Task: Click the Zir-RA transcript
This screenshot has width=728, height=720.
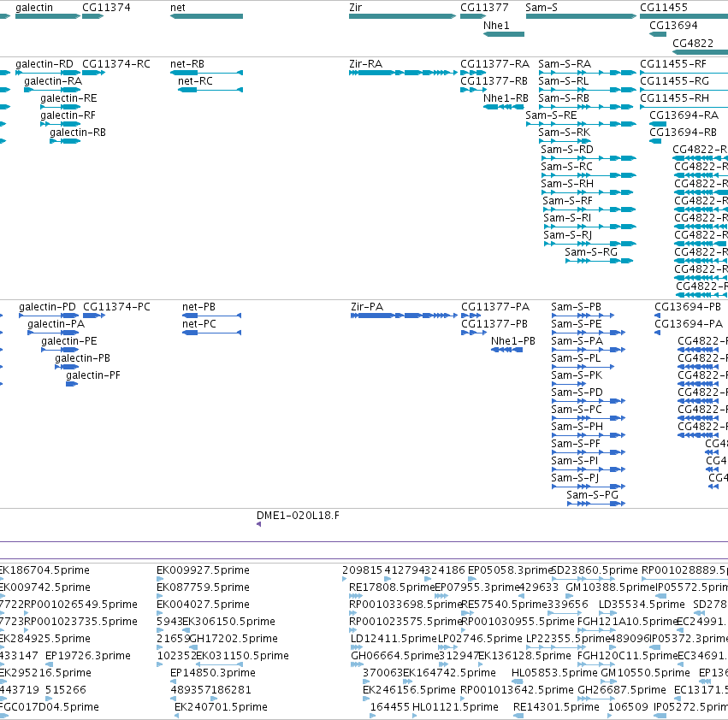Action: click(403, 73)
